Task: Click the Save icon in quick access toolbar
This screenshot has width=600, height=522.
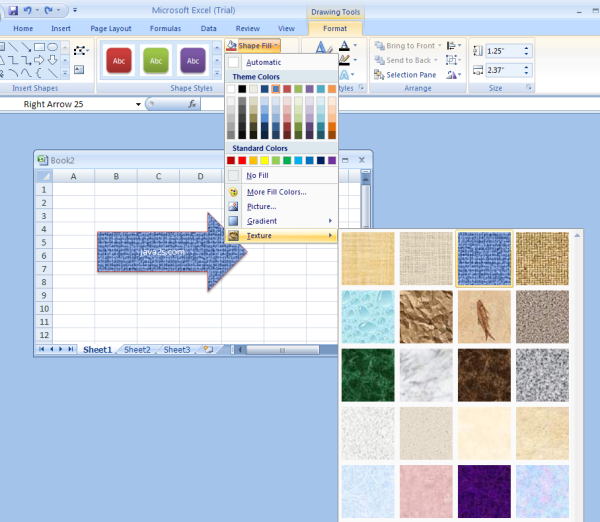Action: tap(13, 9)
